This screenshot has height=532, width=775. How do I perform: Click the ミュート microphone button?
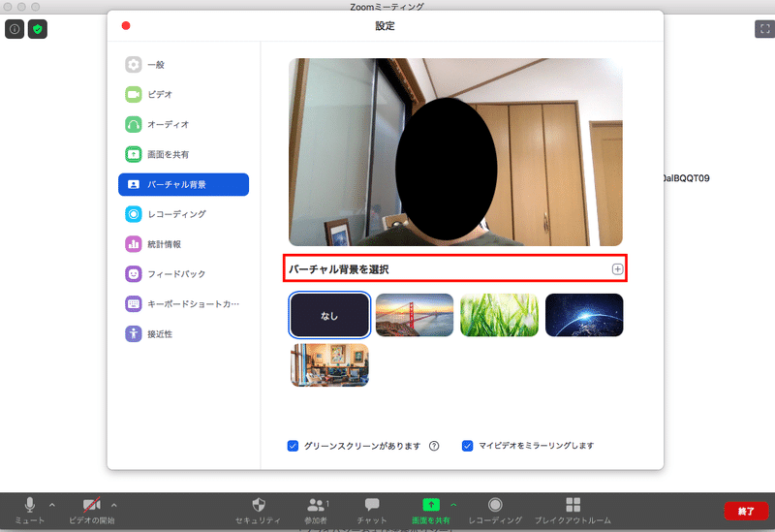(30, 511)
